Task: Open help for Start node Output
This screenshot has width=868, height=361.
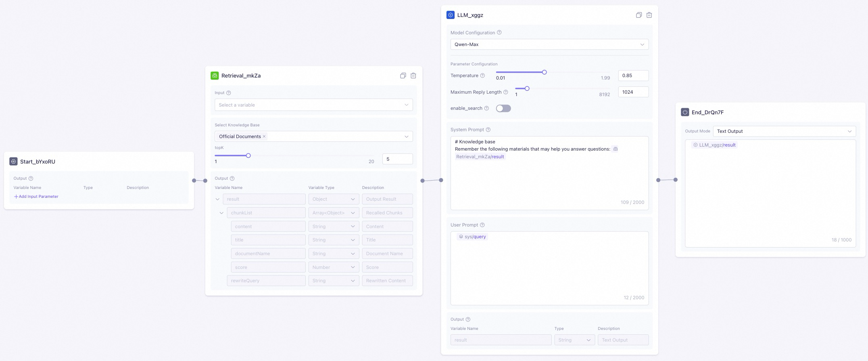Action: pos(31,178)
